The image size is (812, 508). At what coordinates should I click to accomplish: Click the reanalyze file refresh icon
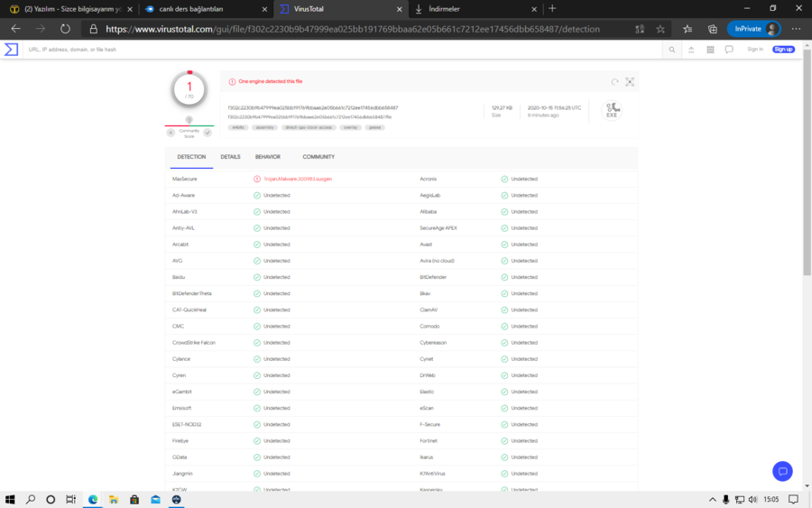(x=614, y=82)
